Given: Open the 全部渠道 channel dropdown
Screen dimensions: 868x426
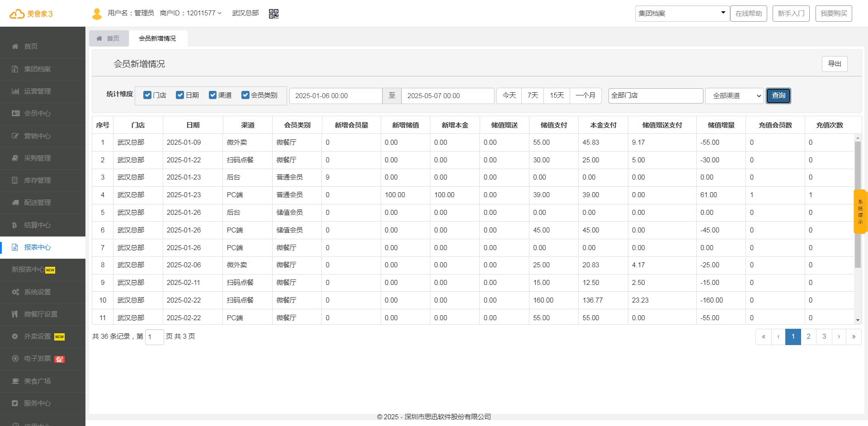Looking at the screenshot, I should point(735,96).
